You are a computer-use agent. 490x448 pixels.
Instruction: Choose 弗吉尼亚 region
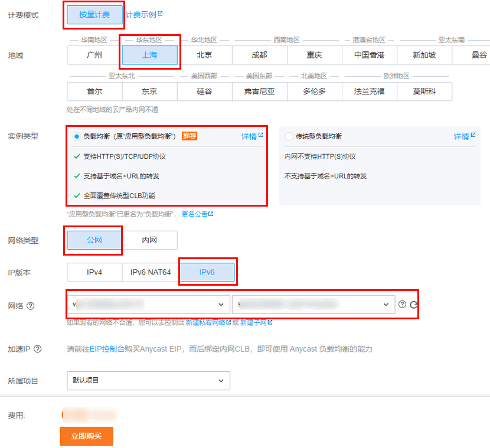point(260,91)
